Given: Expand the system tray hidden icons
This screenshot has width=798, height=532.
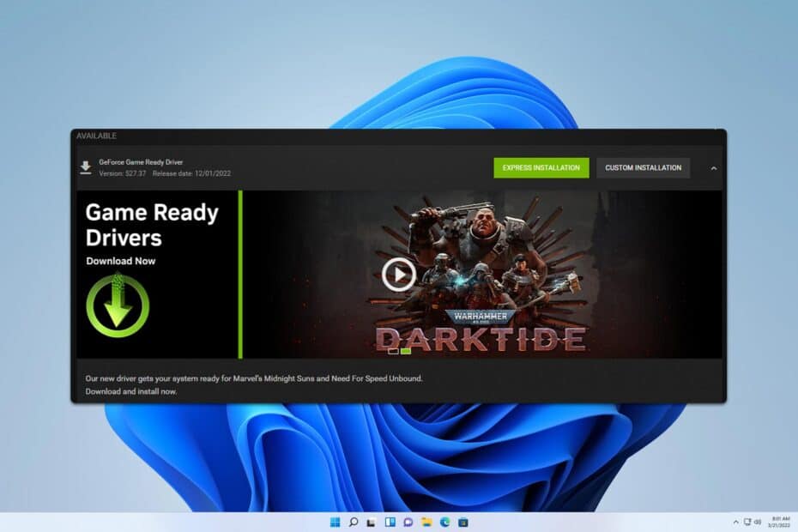Looking at the screenshot, I should [x=735, y=523].
